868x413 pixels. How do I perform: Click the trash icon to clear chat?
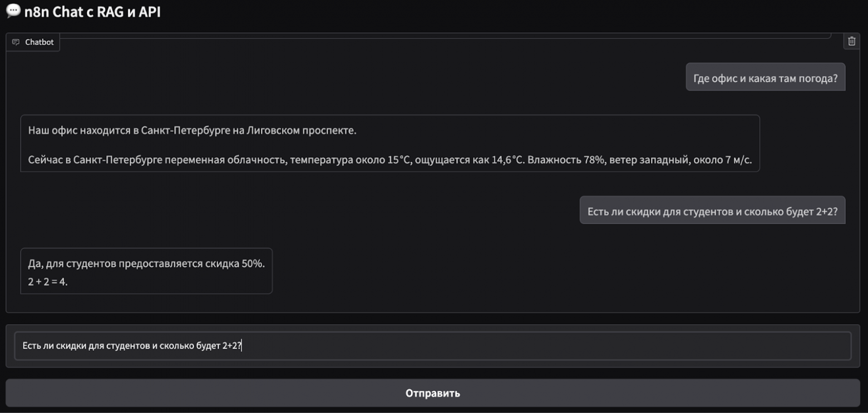[851, 41]
